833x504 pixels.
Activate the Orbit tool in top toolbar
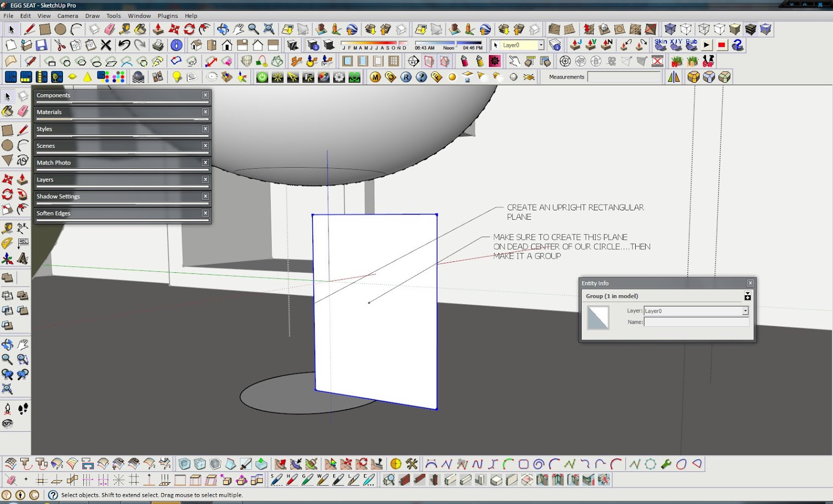pos(223,29)
